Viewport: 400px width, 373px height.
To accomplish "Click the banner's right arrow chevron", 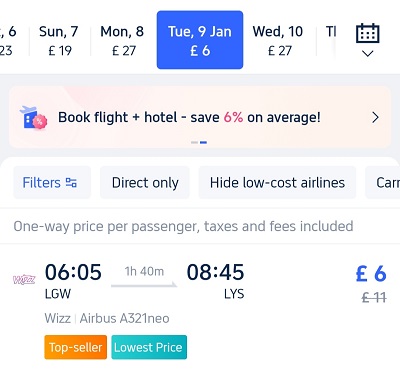I will pos(375,117).
